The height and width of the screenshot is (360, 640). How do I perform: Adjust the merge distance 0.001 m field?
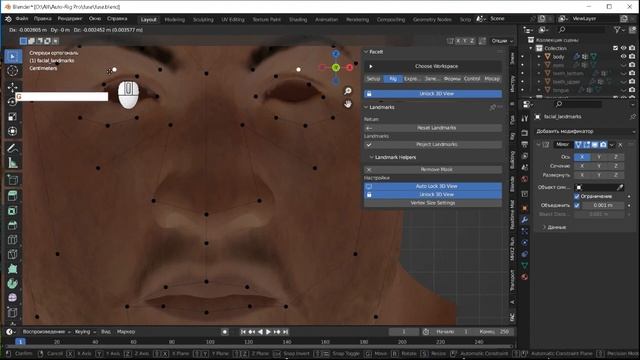click(x=602, y=205)
